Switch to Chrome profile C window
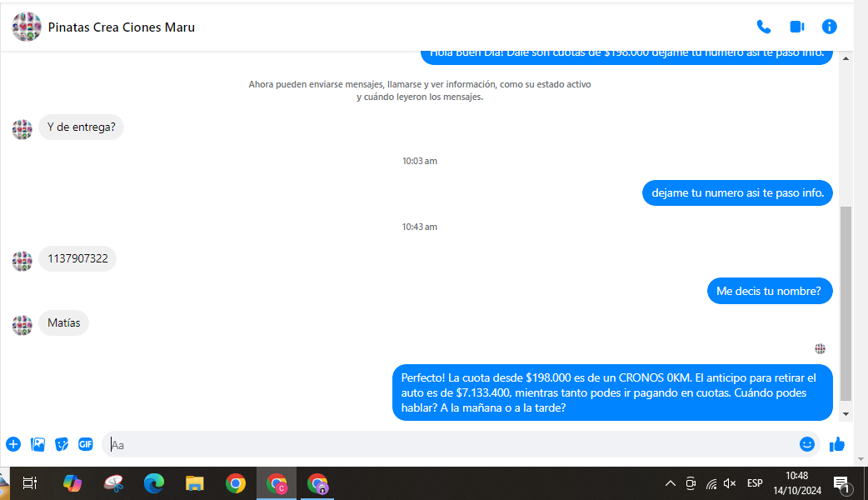Image resolution: width=868 pixels, height=500 pixels. [277, 483]
